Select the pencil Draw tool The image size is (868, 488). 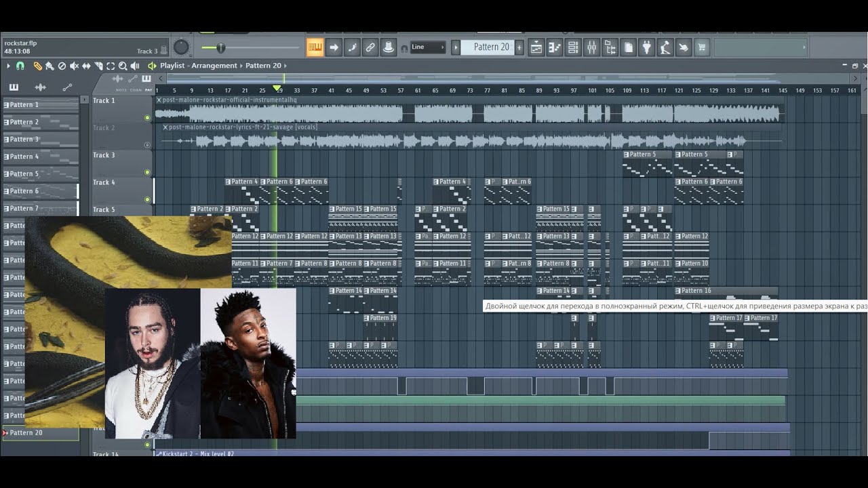pyautogui.click(x=38, y=66)
